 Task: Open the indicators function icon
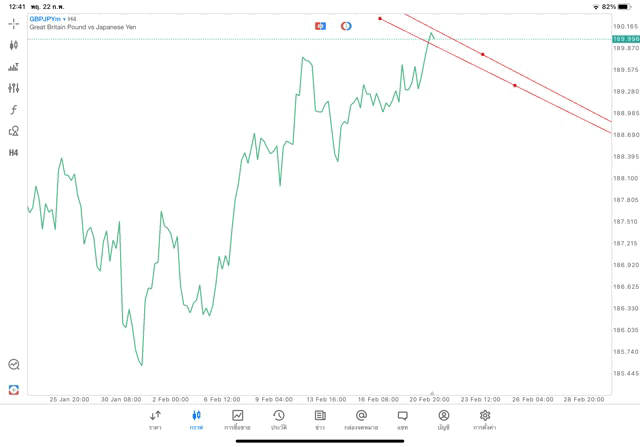click(x=14, y=109)
